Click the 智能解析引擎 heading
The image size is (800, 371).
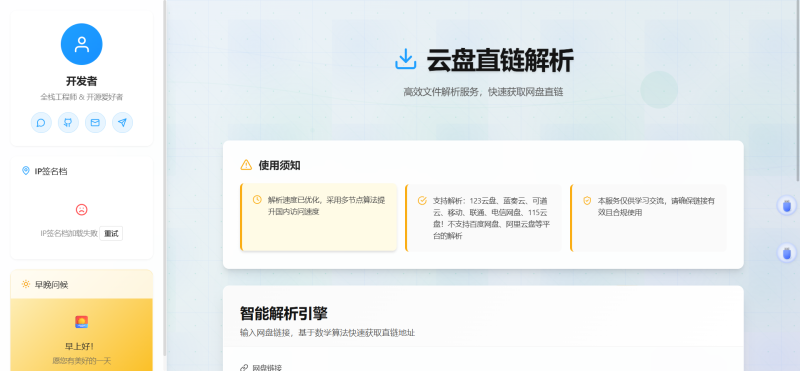(284, 313)
